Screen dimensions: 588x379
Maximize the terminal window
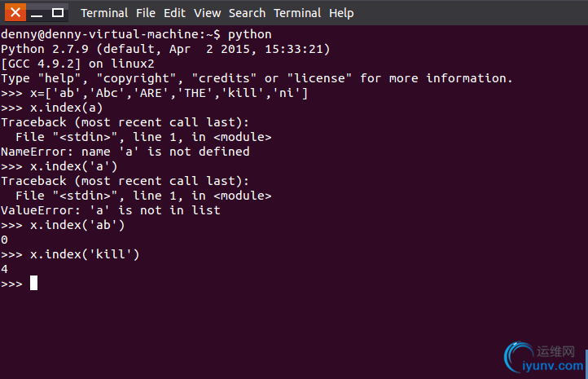(x=57, y=12)
